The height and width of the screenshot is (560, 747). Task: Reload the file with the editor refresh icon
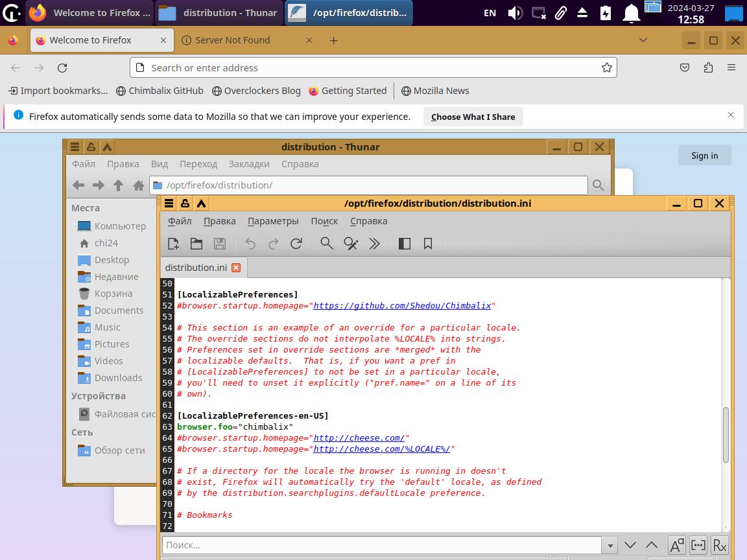pyautogui.click(x=296, y=244)
